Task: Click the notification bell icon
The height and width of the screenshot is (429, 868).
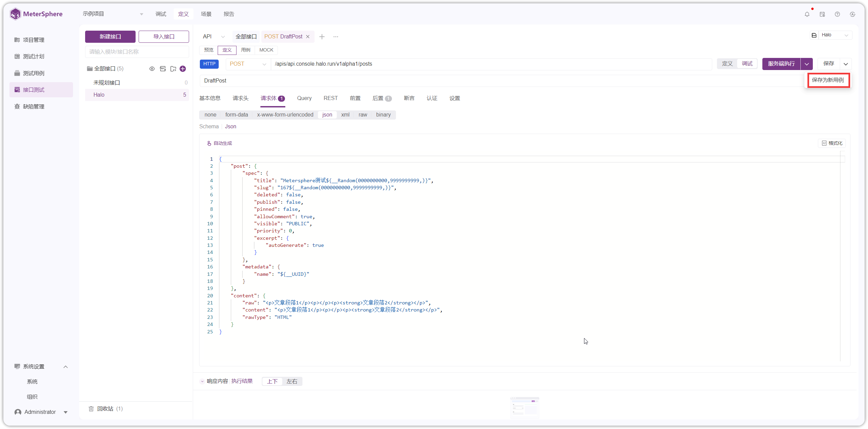Action: click(x=807, y=14)
